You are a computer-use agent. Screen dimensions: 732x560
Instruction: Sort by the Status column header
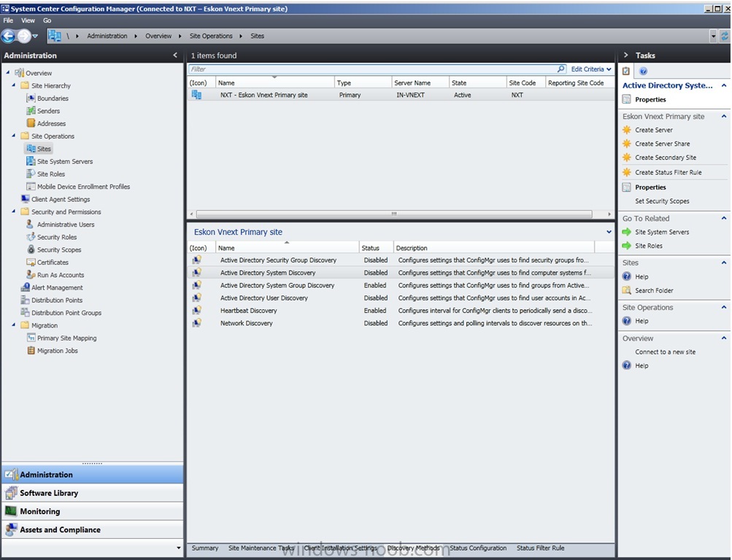point(376,248)
